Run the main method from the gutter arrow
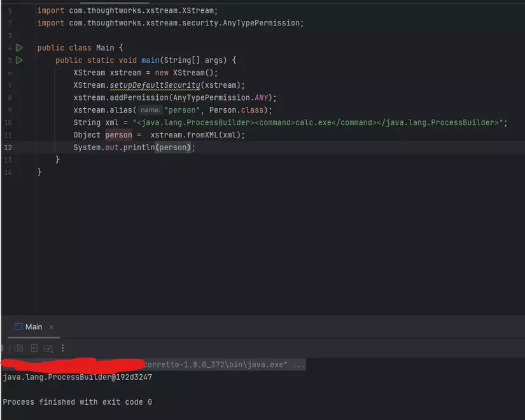 20,60
